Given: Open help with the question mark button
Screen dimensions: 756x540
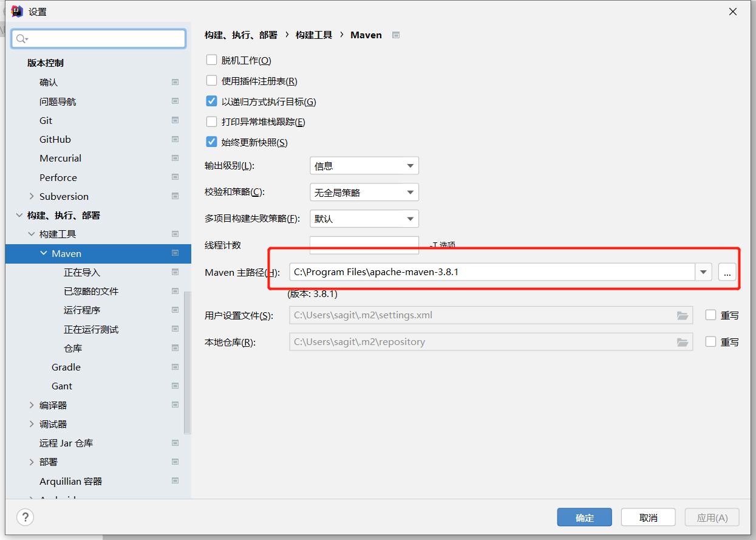Looking at the screenshot, I should point(25,518).
